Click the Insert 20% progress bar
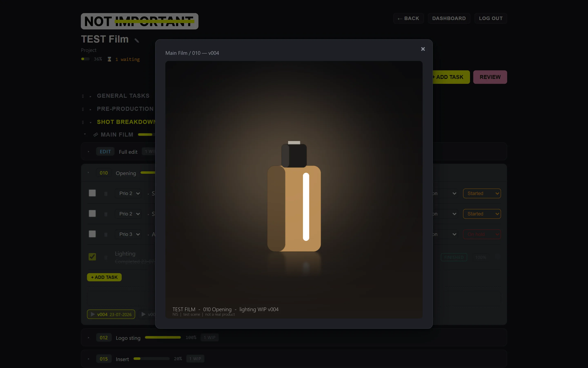The image size is (588, 368). coord(151,359)
